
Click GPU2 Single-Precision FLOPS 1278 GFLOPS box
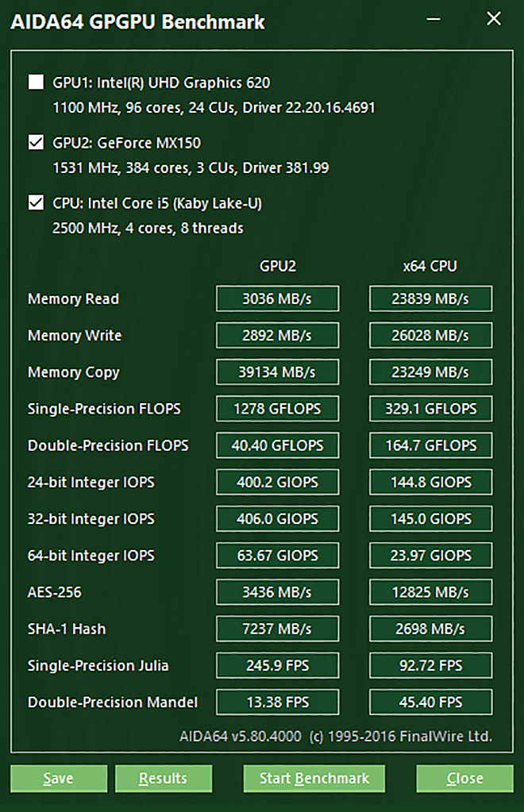[278, 409]
